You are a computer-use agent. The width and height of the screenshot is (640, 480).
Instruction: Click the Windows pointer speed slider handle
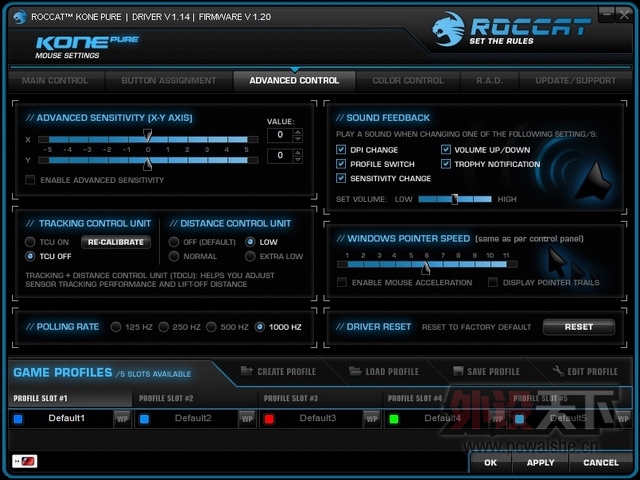[x=425, y=267]
